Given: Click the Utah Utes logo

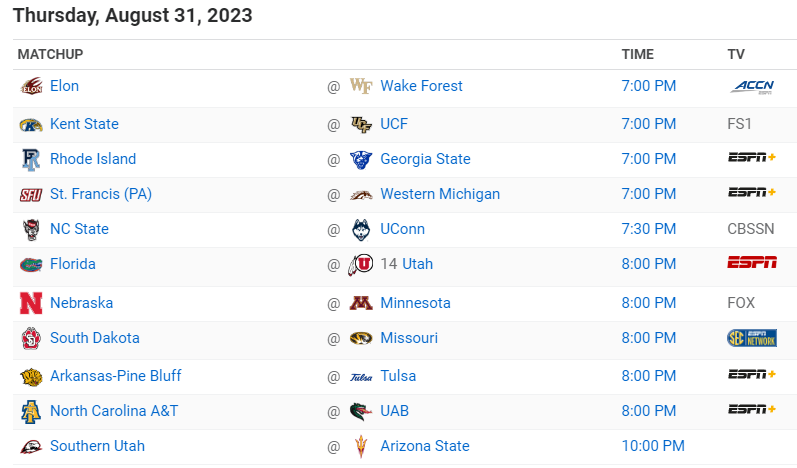Looking at the screenshot, I should tap(361, 265).
